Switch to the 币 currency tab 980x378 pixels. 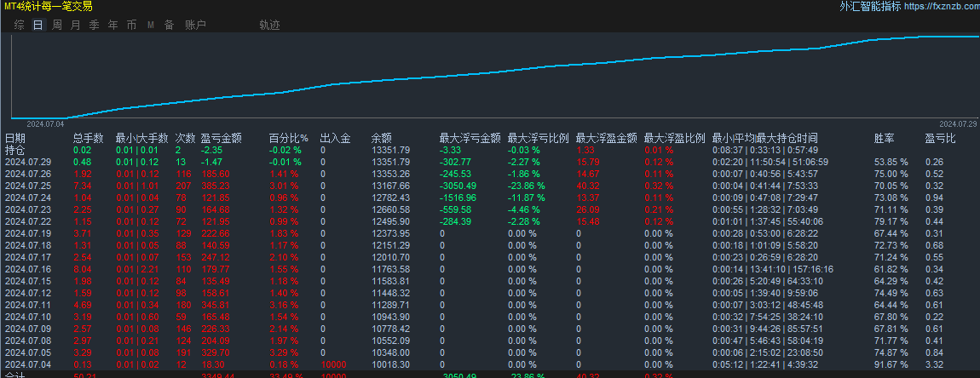131,25
